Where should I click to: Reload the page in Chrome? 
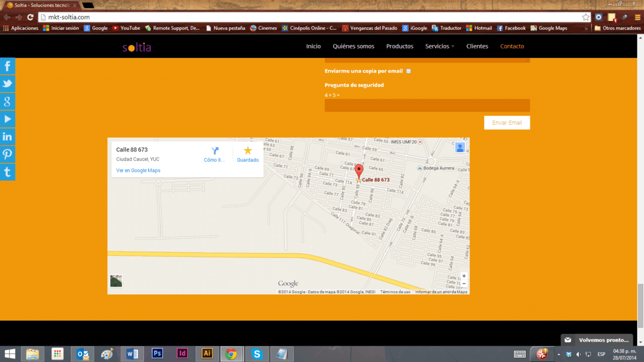pyautogui.click(x=30, y=17)
